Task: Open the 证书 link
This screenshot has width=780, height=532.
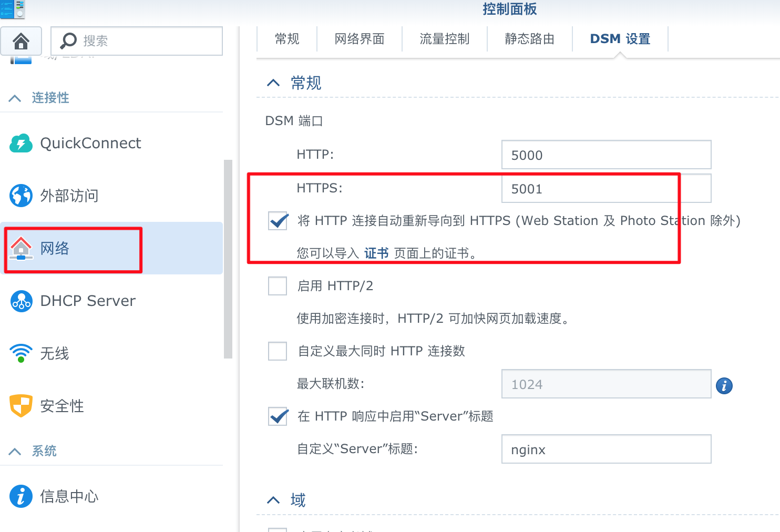Action: coord(376,253)
